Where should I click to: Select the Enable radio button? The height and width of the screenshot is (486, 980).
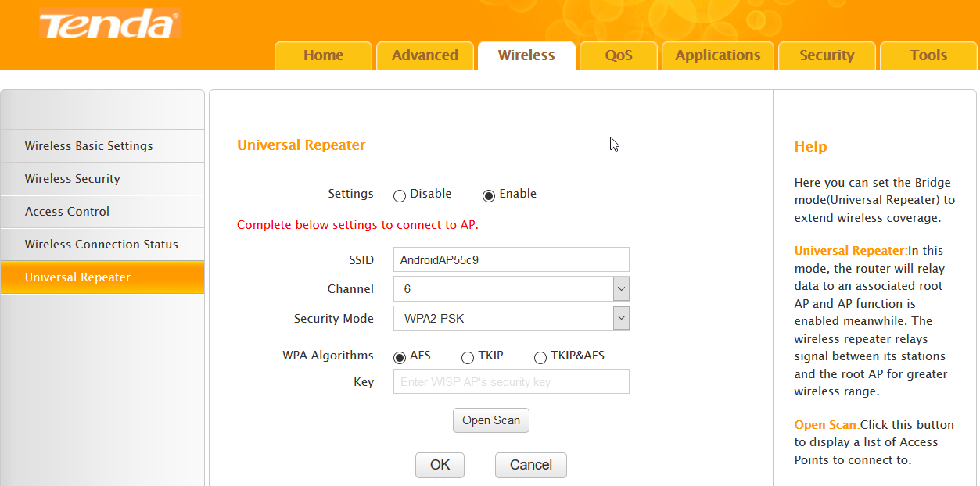pos(489,195)
